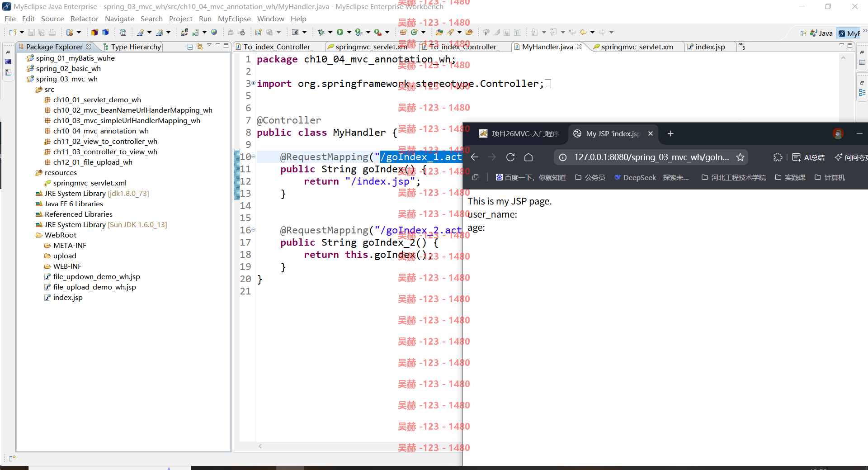The image size is (868, 470).
Task: Click browser Home button
Action: 528,157
